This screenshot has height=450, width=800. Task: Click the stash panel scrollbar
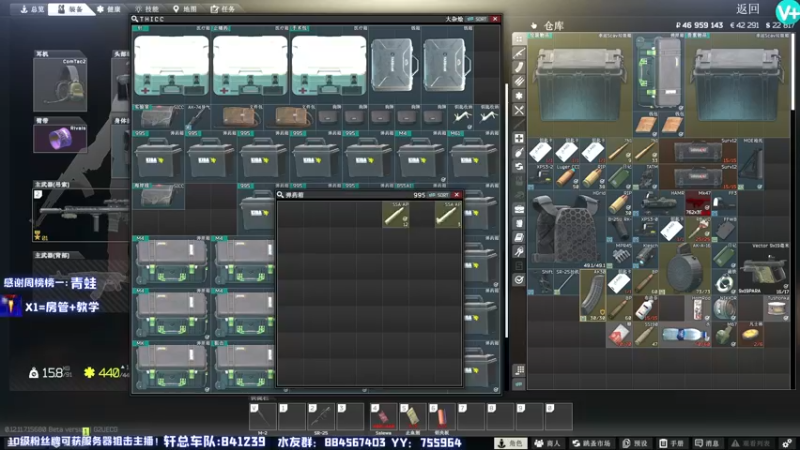click(793, 71)
